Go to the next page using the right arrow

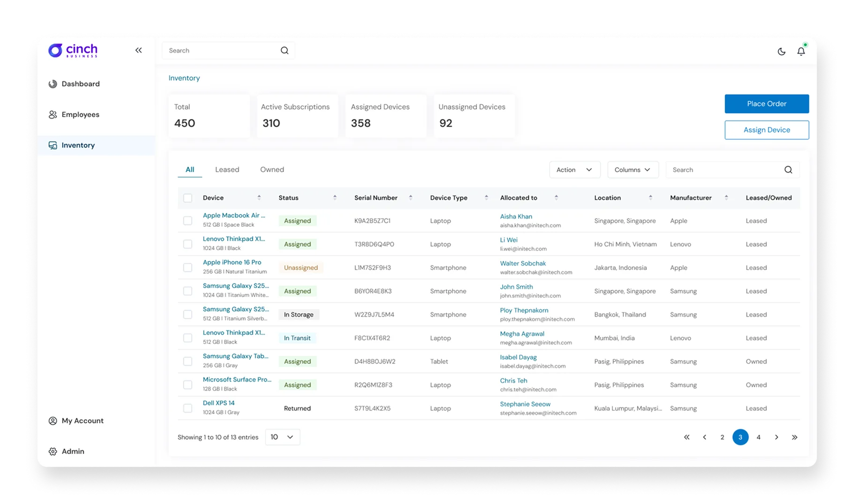[x=776, y=437]
